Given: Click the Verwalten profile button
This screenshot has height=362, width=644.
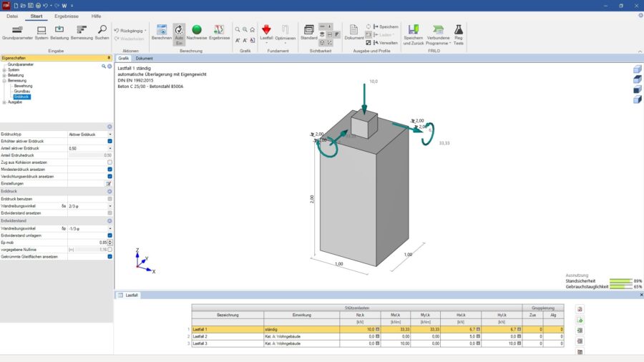Looking at the screenshot, I should point(385,43).
